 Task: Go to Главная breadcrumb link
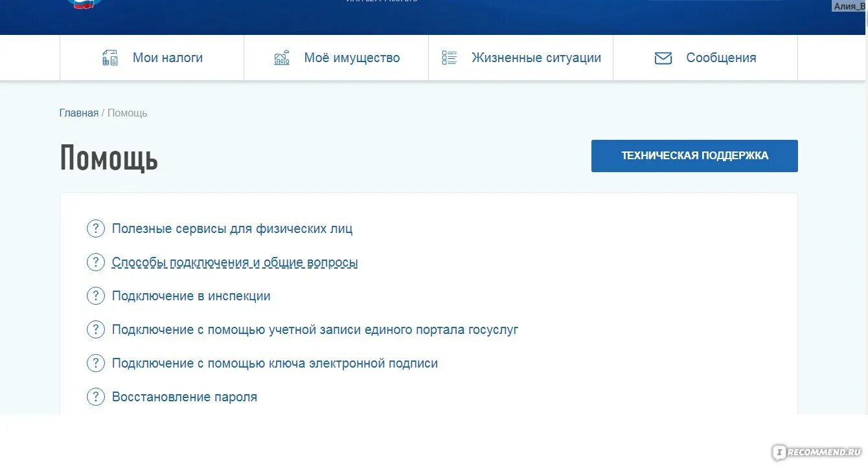coord(79,113)
